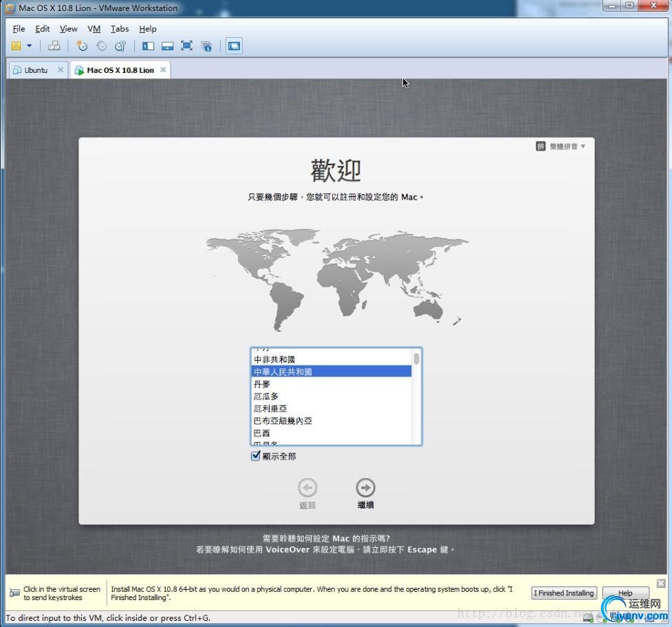Viewport: 672px width, 627px height.
Task: Select 厄利垂亞 in the country list
Action: (x=331, y=408)
